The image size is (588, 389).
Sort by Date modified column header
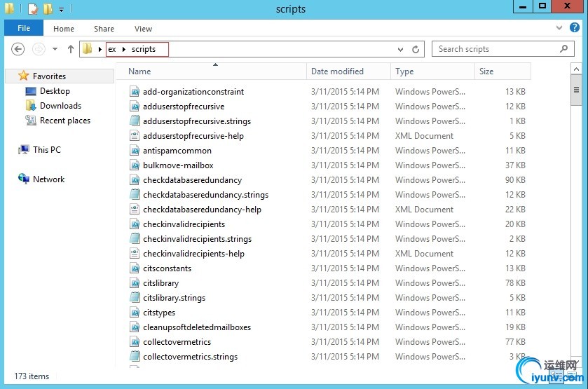[349, 71]
